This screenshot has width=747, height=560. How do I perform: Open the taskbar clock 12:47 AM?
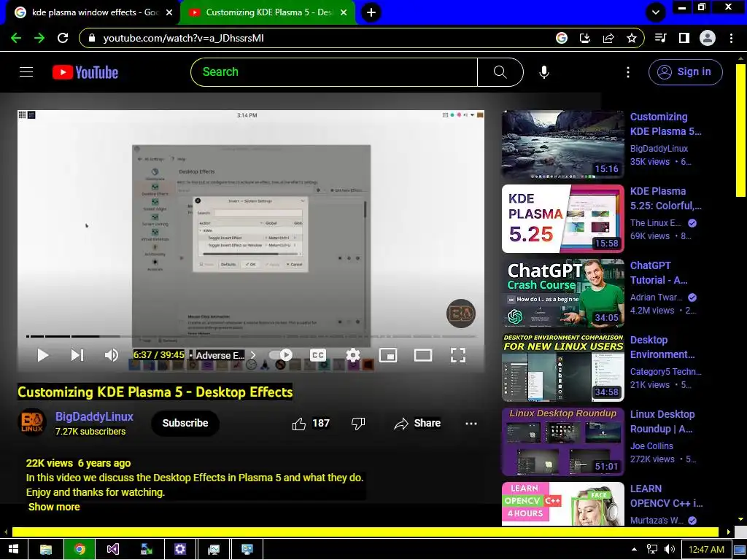706,550
